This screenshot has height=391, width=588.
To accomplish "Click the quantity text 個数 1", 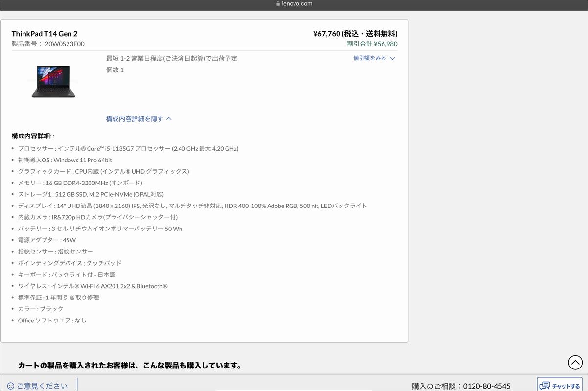I will coord(115,70).
